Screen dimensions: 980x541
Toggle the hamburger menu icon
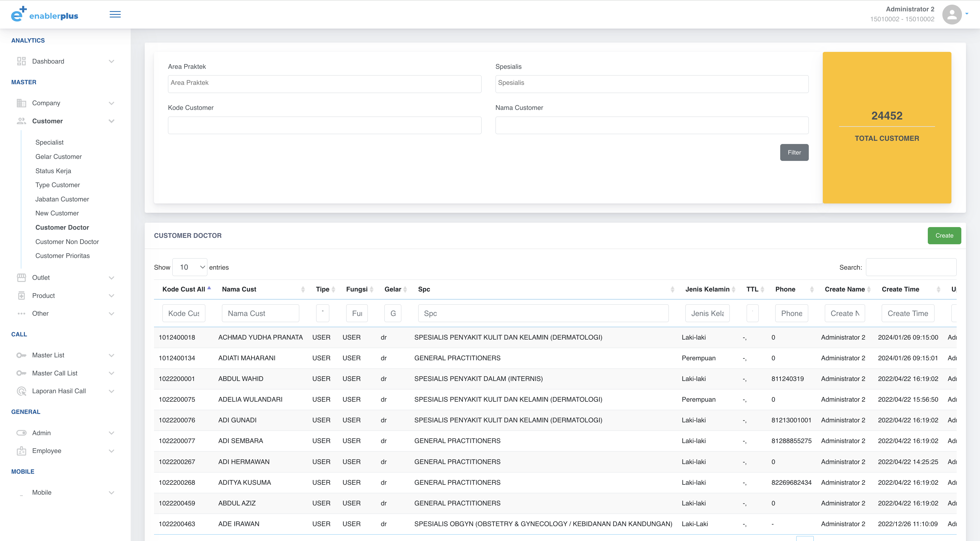[115, 15]
